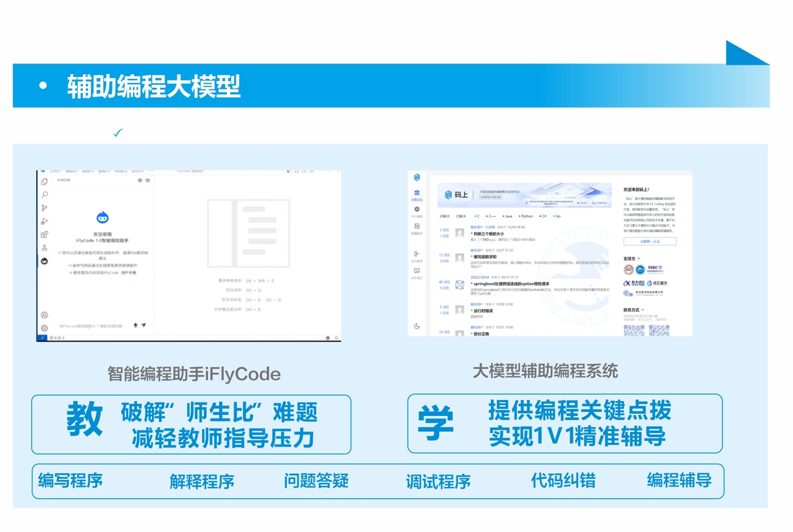Select the 问答论坛 icon on 码上 sidebar

pos(417,192)
